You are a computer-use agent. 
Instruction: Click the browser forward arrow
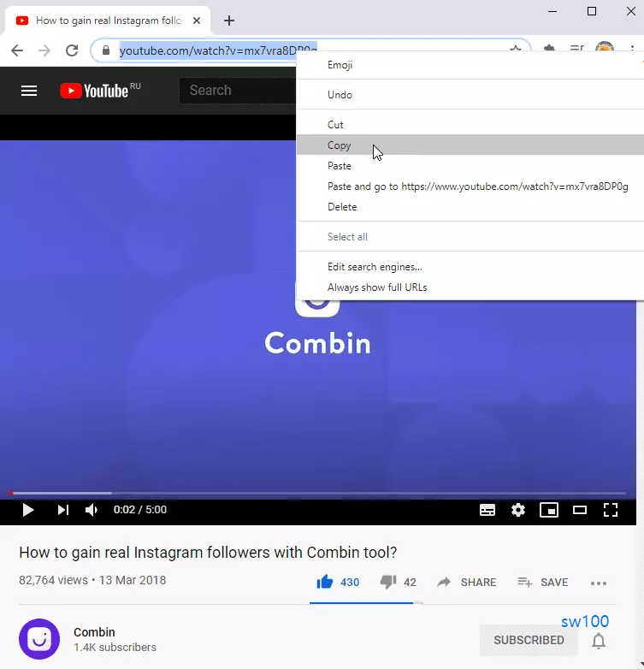[44, 50]
